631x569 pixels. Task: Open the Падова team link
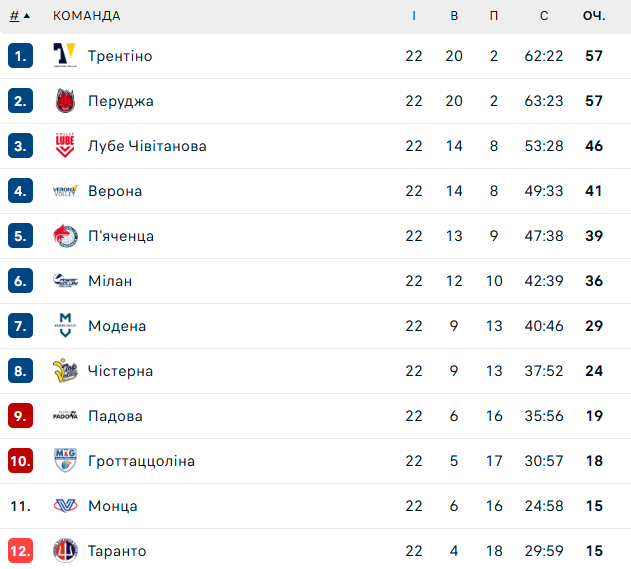[x=115, y=416]
